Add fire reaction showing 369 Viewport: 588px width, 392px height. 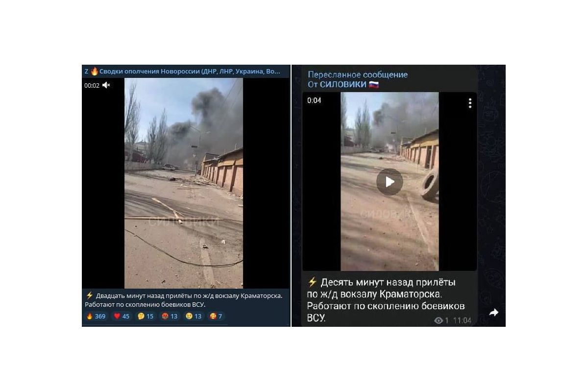point(96,316)
